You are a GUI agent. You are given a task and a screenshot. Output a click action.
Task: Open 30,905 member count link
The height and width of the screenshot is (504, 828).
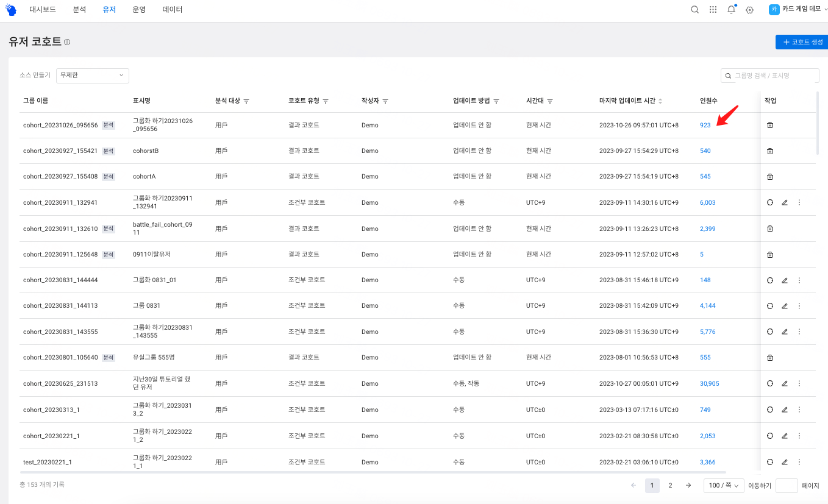tap(710, 383)
